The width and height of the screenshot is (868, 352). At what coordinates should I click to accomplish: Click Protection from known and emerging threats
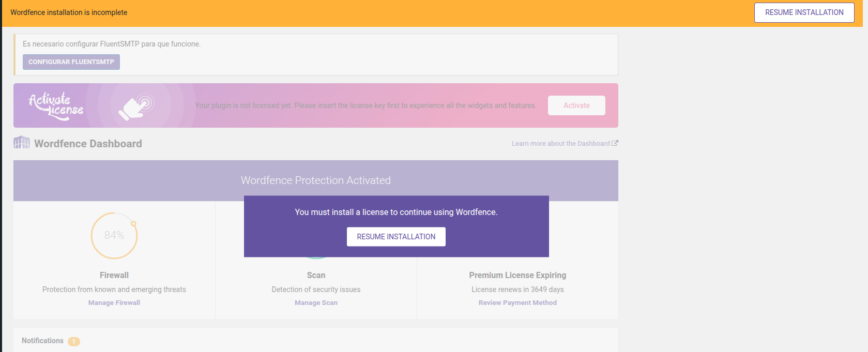click(114, 289)
